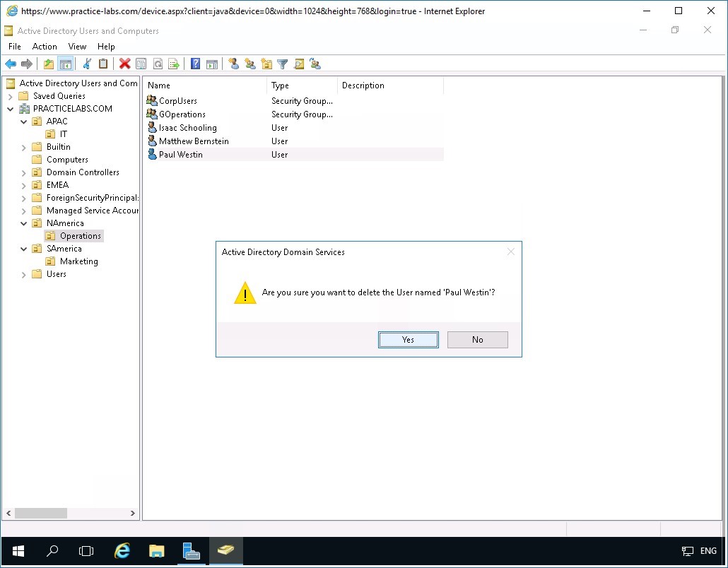Launch Internet Explorer from taskbar
Screen dimensions: 728x568
122,551
